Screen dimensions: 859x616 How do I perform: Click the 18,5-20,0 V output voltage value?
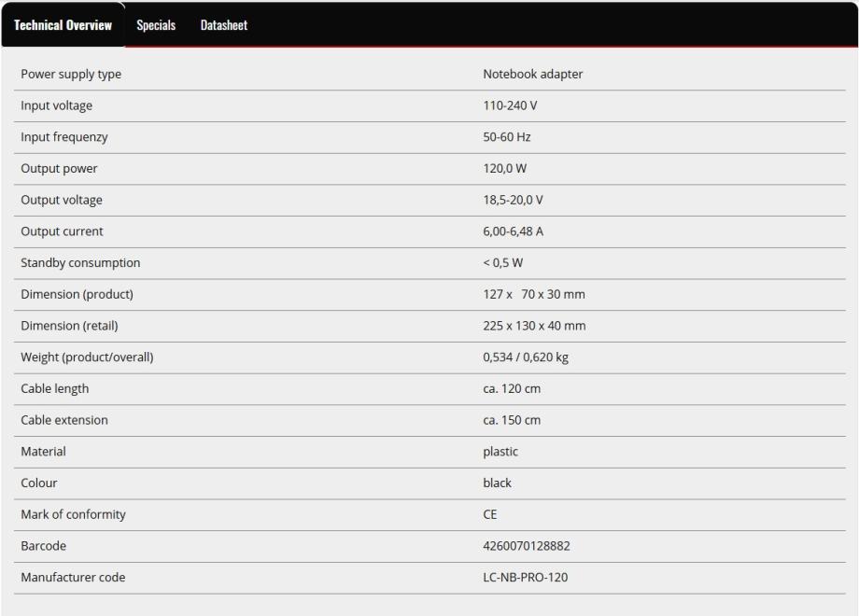(513, 201)
